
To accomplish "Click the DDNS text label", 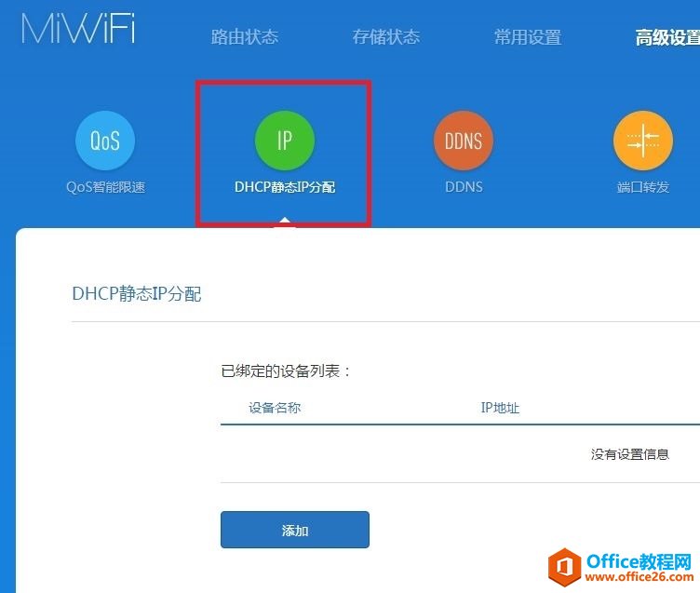I will tap(464, 187).
